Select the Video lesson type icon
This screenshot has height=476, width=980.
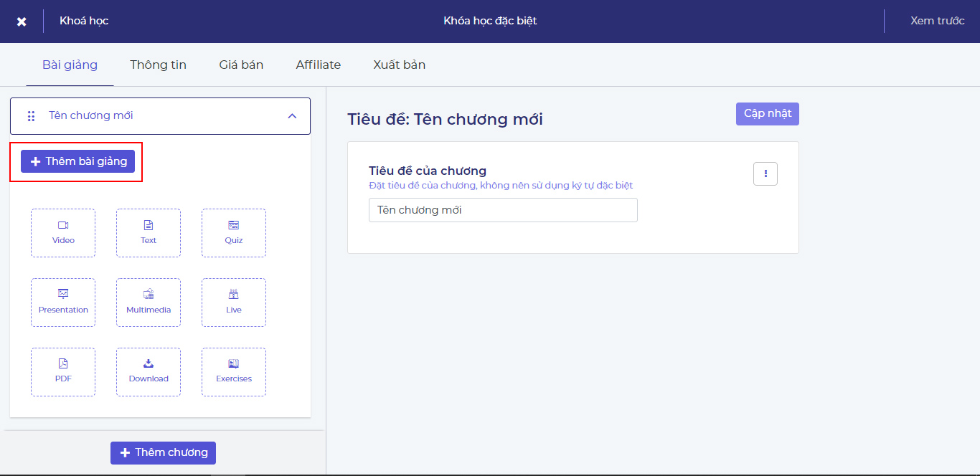(63, 232)
